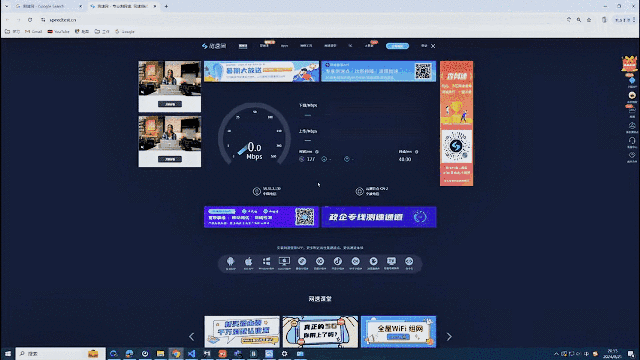Viewport: 640px width, 360px height.
Task: Click the speedometer gauge showing 0.0 Mbps
Action: [x=254, y=133]
